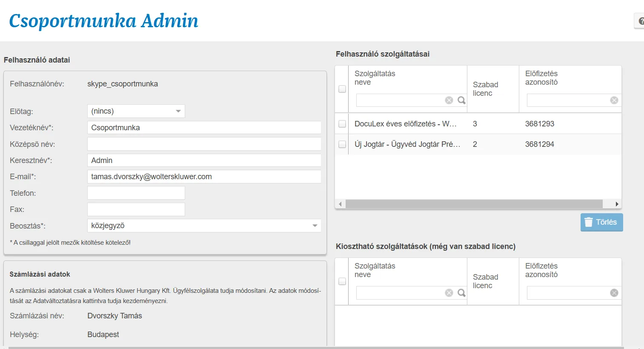Viewport: 644px width, 349px height.
Task: Open the Beosztás dropdown showing közjegyző
Action: (x=204, y=226)
